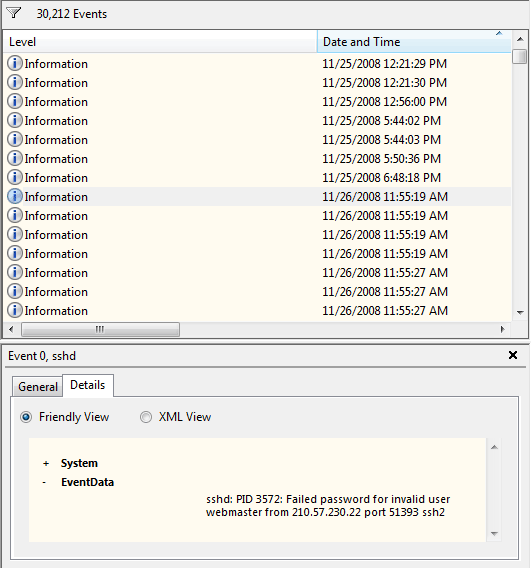Screen dimensions: 531x568
Task: Expand the System node
Action: click(46, 463)
